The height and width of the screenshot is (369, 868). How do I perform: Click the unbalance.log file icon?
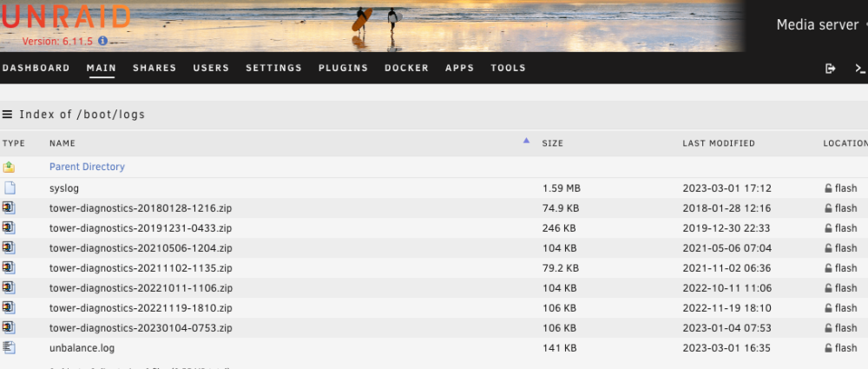[9, 348]
